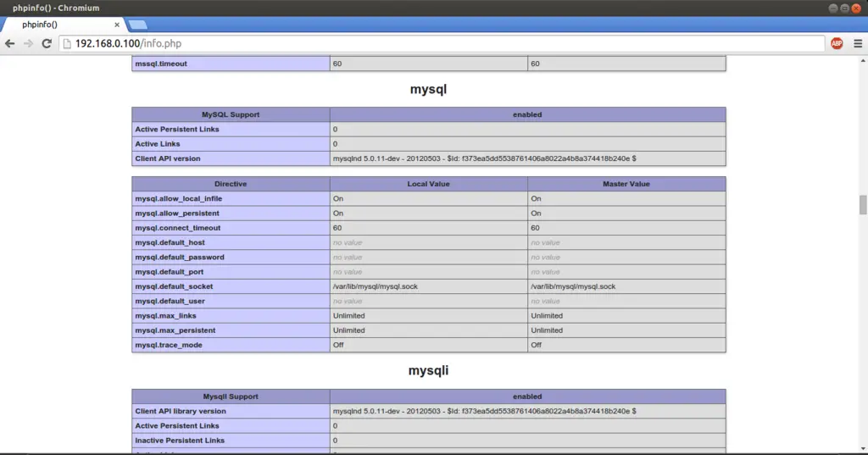Click the scrollbar up arrow

pyautogui.click(x=862, y=60)
